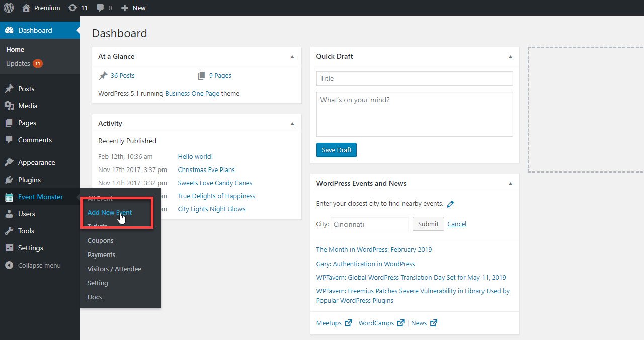The width and height of the screenshot is (644, 340).
Task: Click the Cancel link beside Submit
Action: (x=456, y=224)
